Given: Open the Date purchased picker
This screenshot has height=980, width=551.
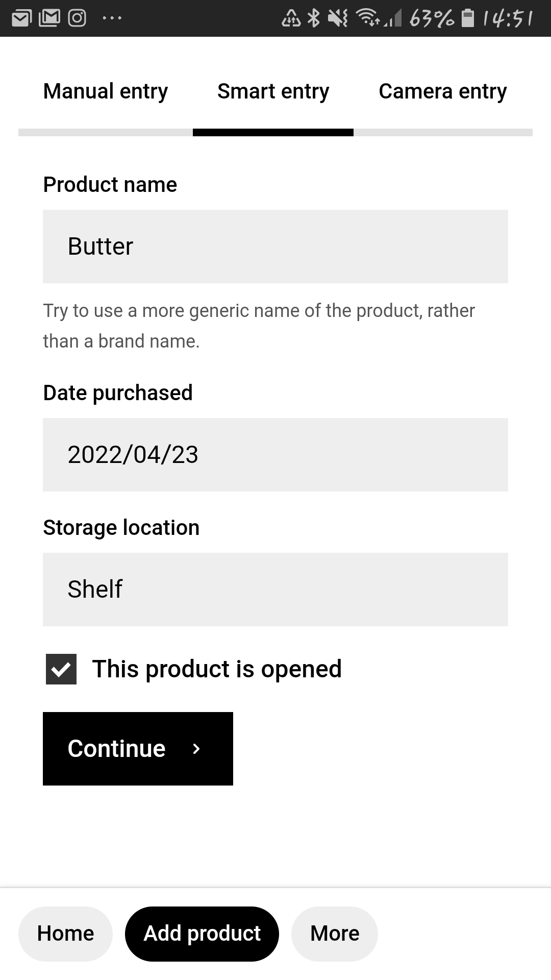Looking at the screenshot, I should (275, 455).
